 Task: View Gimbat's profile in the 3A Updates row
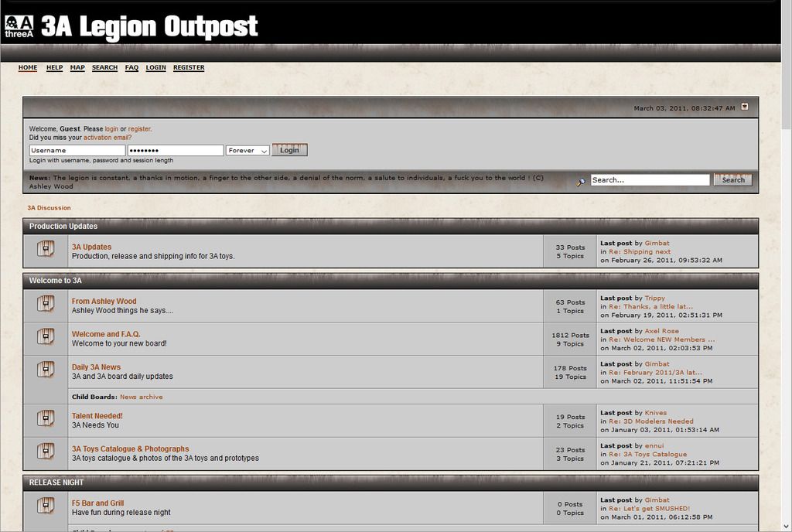pos(657,244)
